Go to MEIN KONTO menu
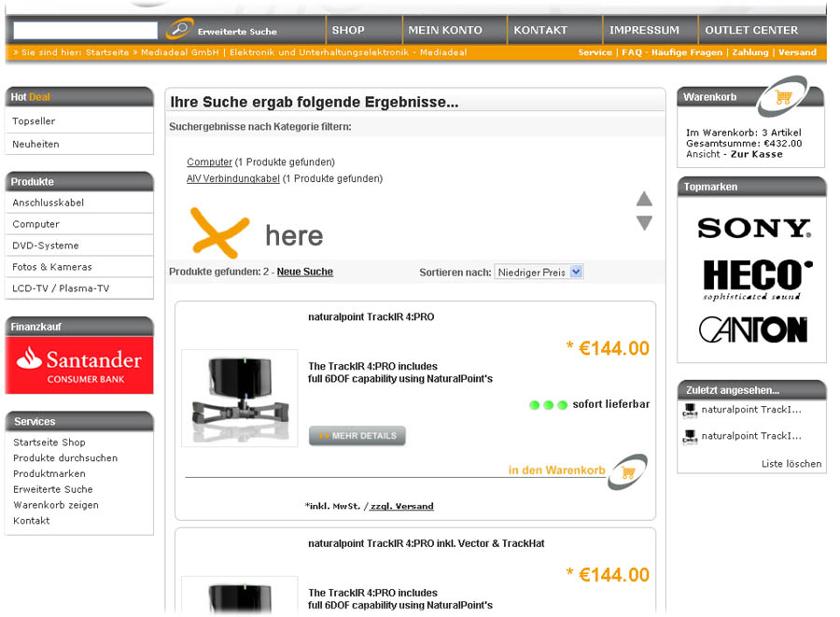Image resolution: width=840 pixels, height=617 pixels. [445, 30]
